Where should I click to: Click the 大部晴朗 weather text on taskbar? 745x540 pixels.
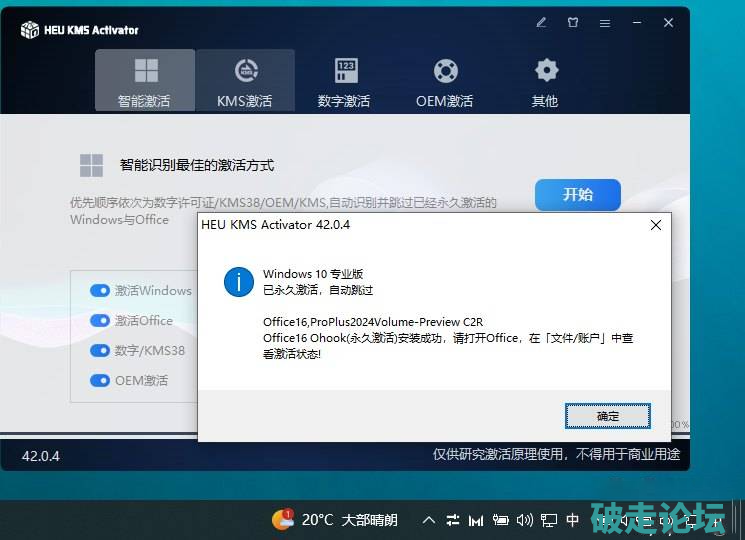370,520
